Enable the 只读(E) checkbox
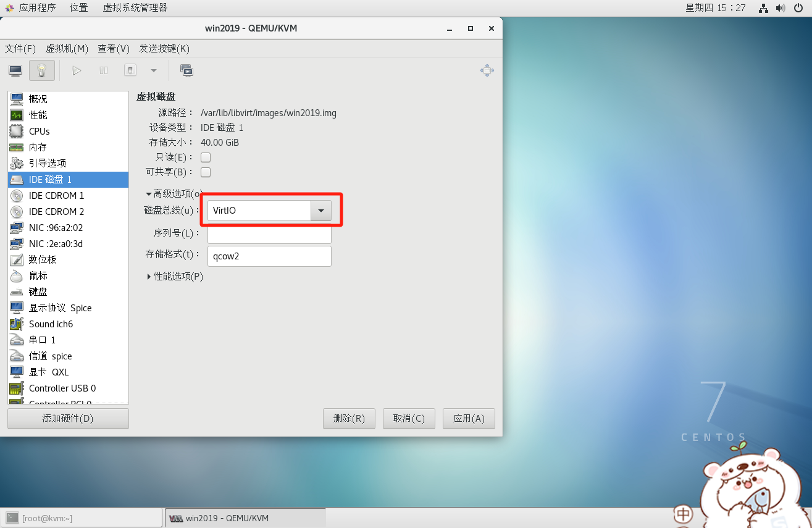This screenshot has height=528, width=812. coord(206,157)
